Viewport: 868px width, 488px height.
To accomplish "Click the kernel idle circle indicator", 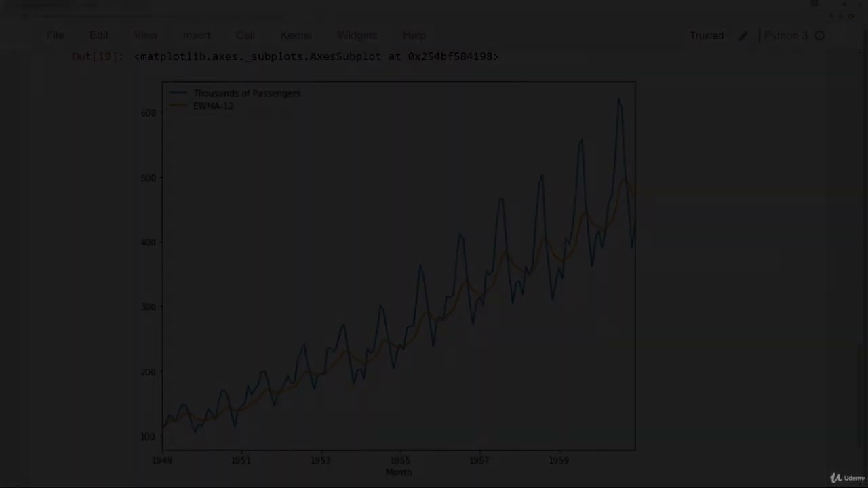I will (820, 35).
